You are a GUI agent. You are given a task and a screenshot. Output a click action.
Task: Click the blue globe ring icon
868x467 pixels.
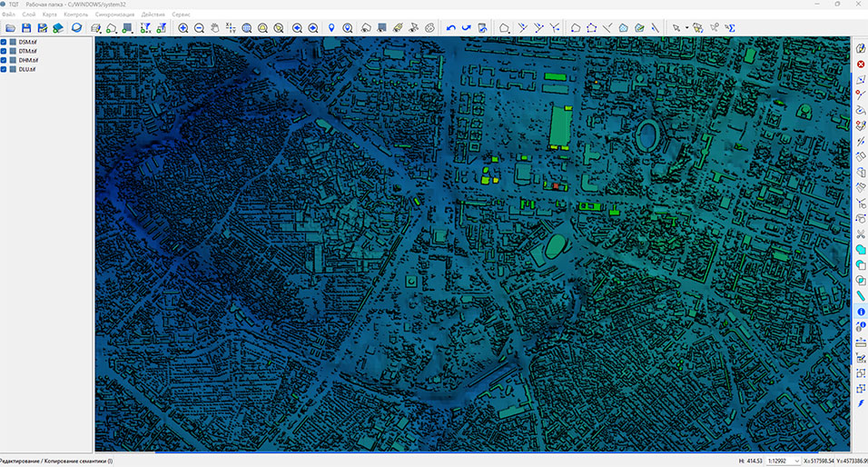coord(76,27)
